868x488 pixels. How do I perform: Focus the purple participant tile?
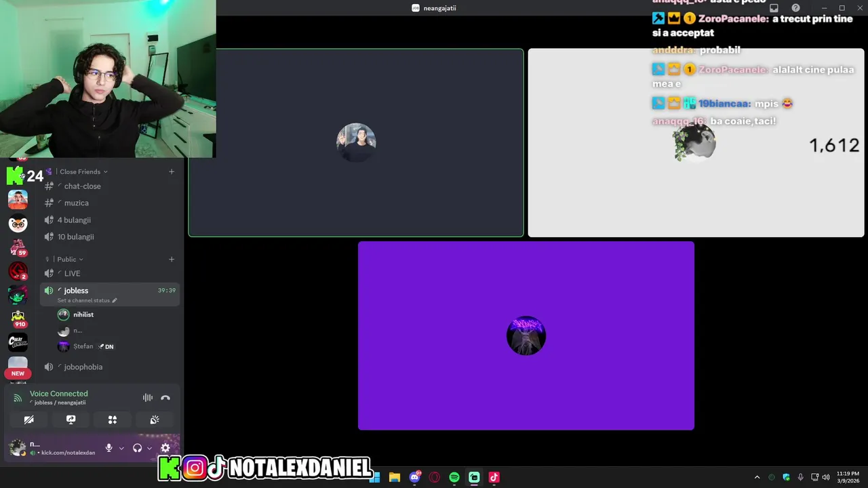click(526, 335)
